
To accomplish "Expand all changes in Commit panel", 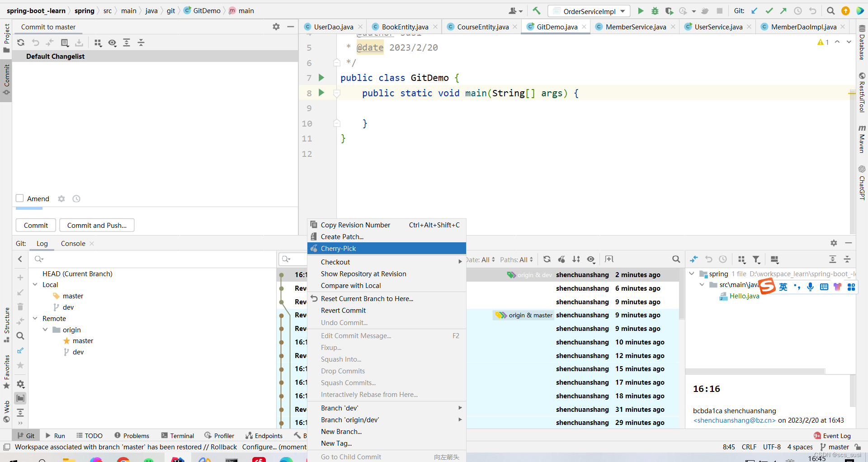I will point(127,42).
